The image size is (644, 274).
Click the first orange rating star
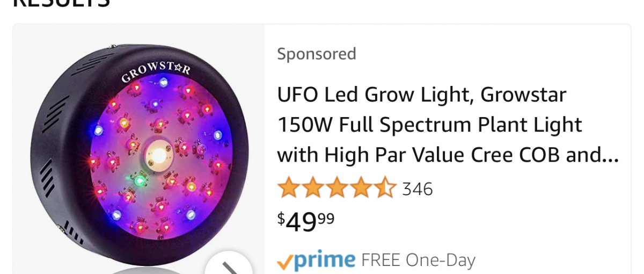coord(288,189)
